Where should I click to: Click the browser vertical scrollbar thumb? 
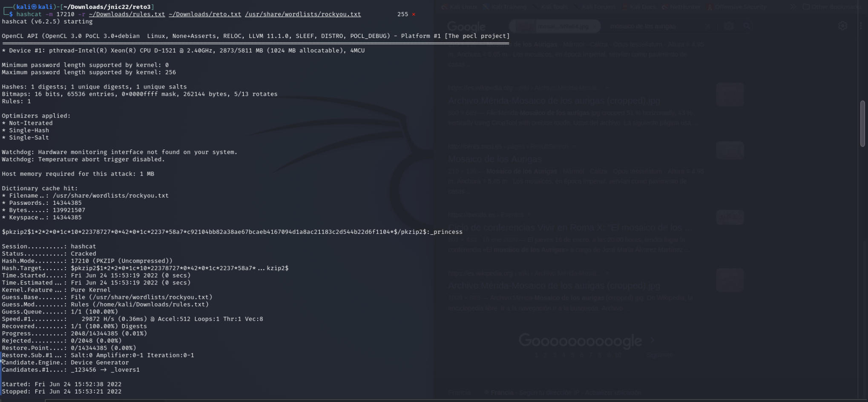pos(862,123)
